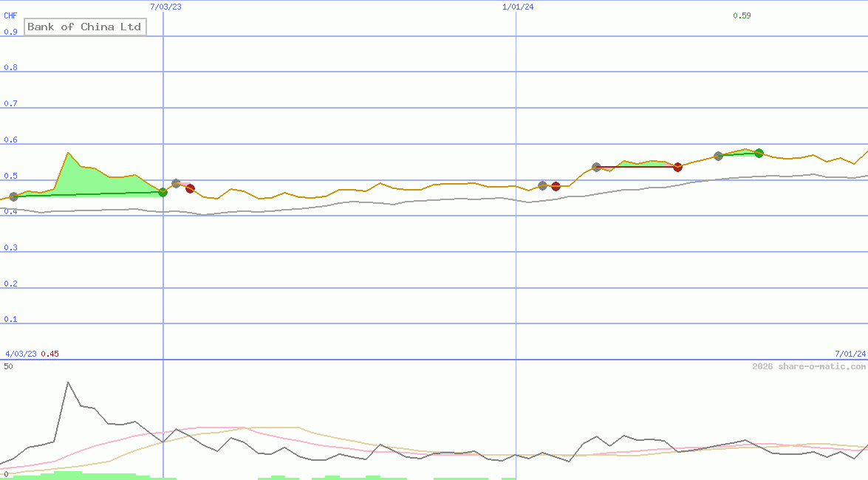Open the CHF currency selector
The width and height of the screenshot is (868, 480).
pos(10,15)
